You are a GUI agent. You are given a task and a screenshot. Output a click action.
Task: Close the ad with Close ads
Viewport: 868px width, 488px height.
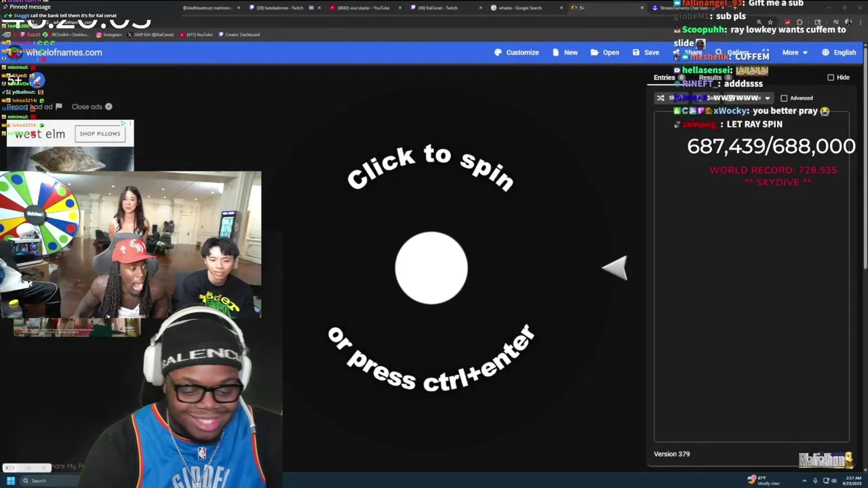92,106
